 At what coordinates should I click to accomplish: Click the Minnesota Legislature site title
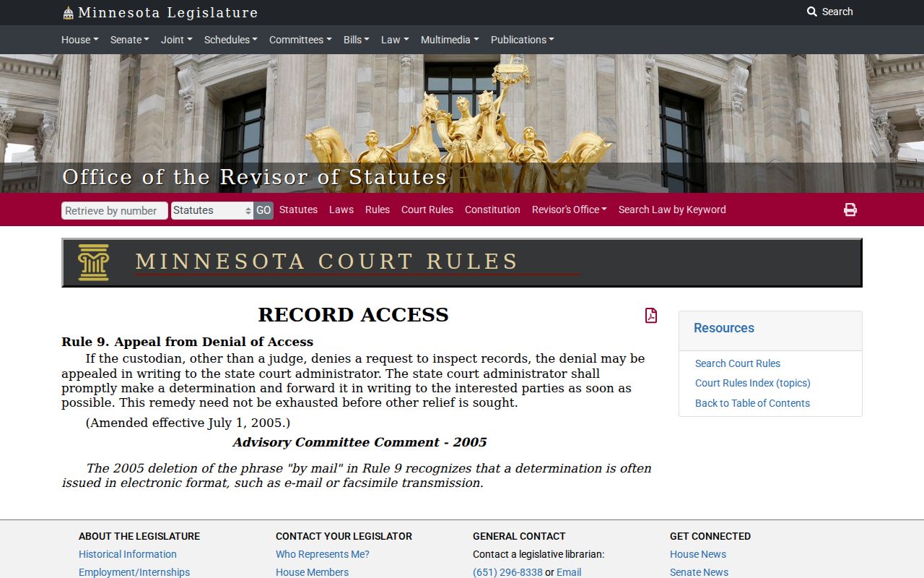[167, 13]
